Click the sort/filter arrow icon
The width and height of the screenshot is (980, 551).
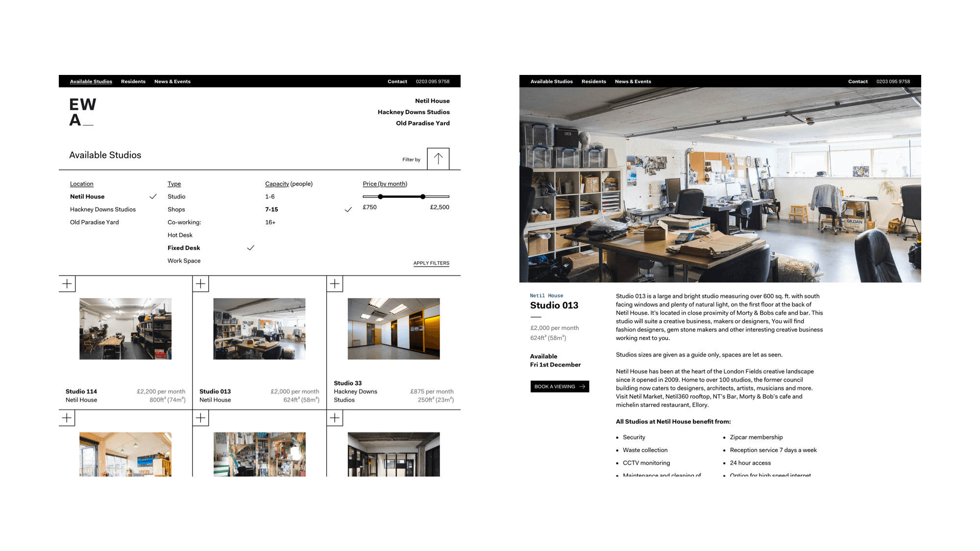(x=438, y=159)
